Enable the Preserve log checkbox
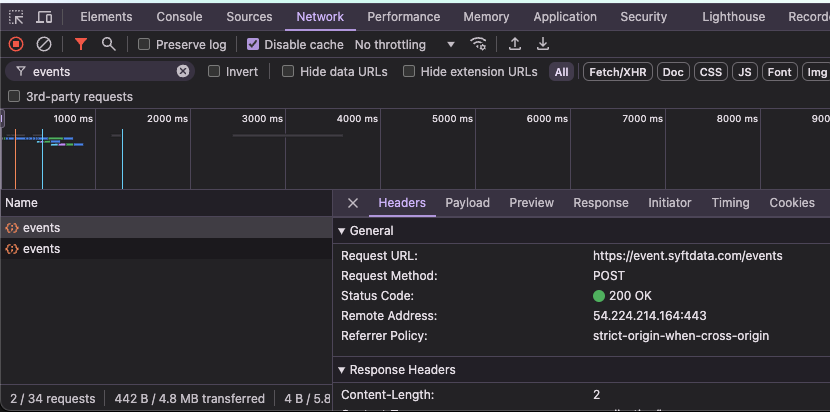 145,44
